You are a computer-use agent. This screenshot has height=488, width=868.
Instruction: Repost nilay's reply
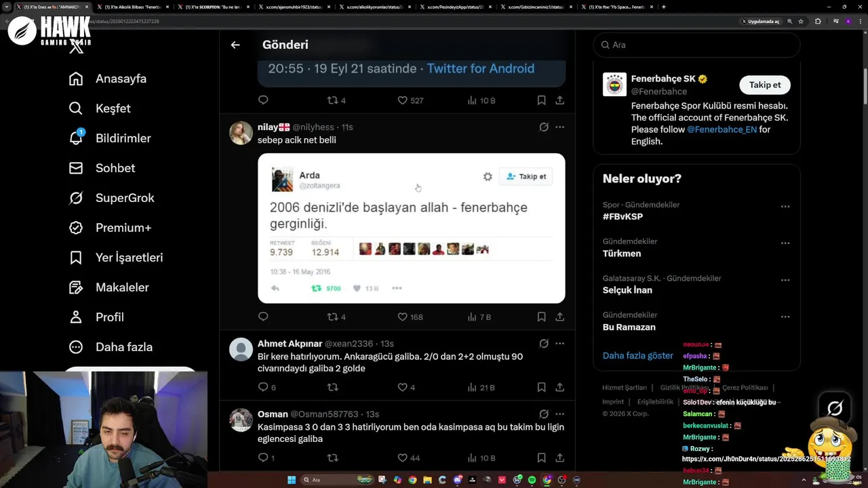tap(336, 317)
